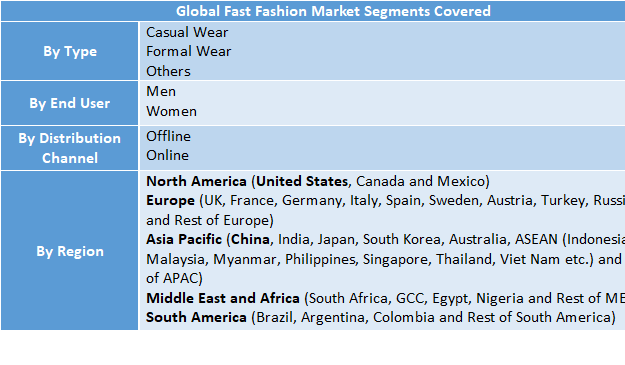Select the 'By Type' row header
Viewport: 625px width, 365px height.
tap(70, 51)
